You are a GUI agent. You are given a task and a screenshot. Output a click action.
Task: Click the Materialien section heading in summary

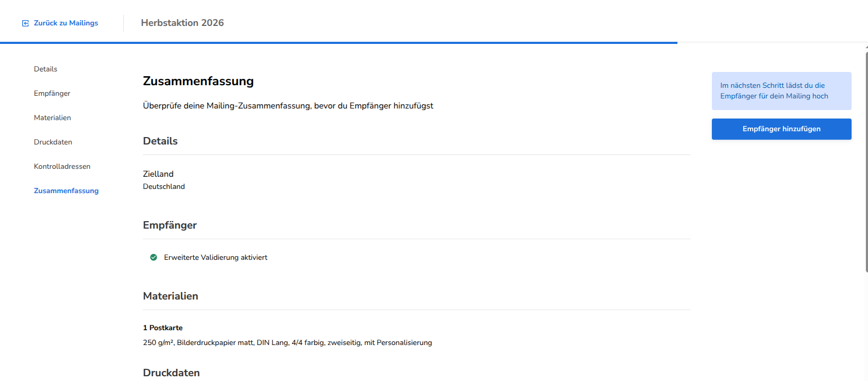point(170,296)
